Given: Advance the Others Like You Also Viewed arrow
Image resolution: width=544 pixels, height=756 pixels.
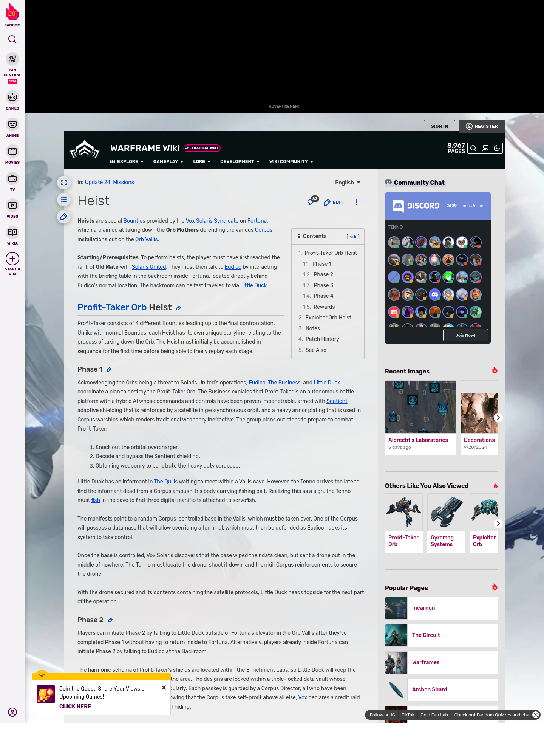Looking at the screenshot, I should tap(498, 524).
